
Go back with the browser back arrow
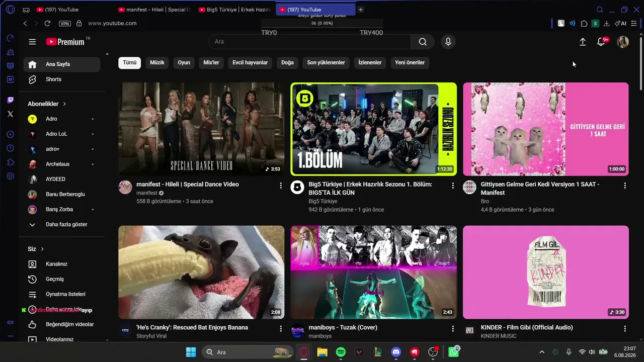(25, 23)
